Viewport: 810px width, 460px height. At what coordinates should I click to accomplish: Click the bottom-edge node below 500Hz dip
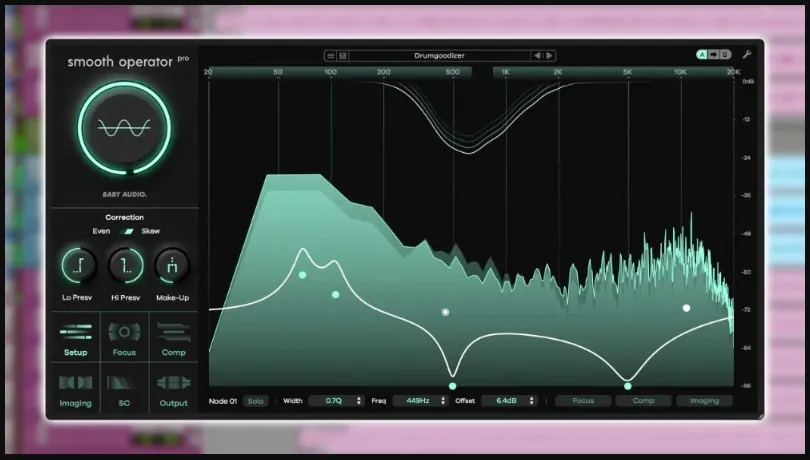453,386
